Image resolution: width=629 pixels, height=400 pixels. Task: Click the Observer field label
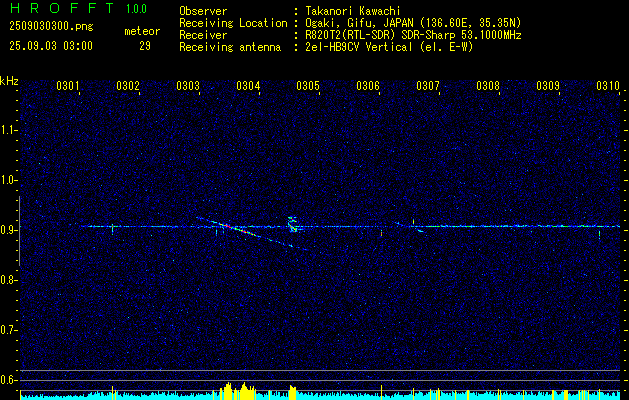[203, 12]
